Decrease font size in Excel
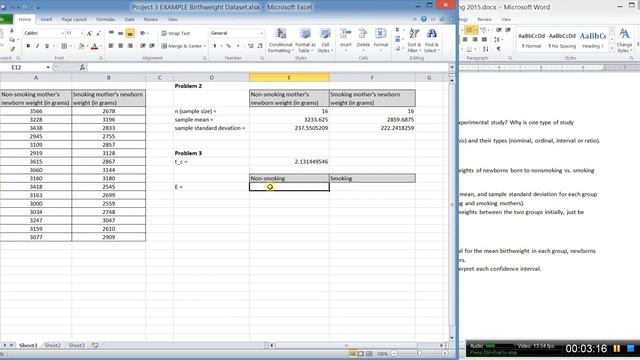 98,33
